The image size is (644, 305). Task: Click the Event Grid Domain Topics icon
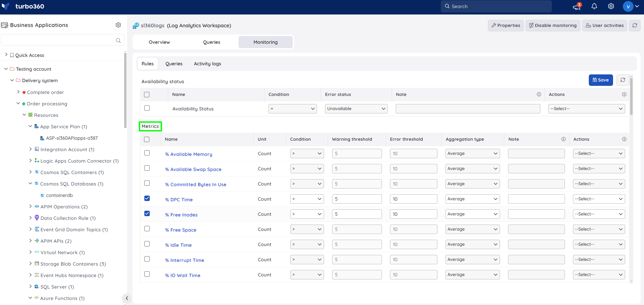37,229
